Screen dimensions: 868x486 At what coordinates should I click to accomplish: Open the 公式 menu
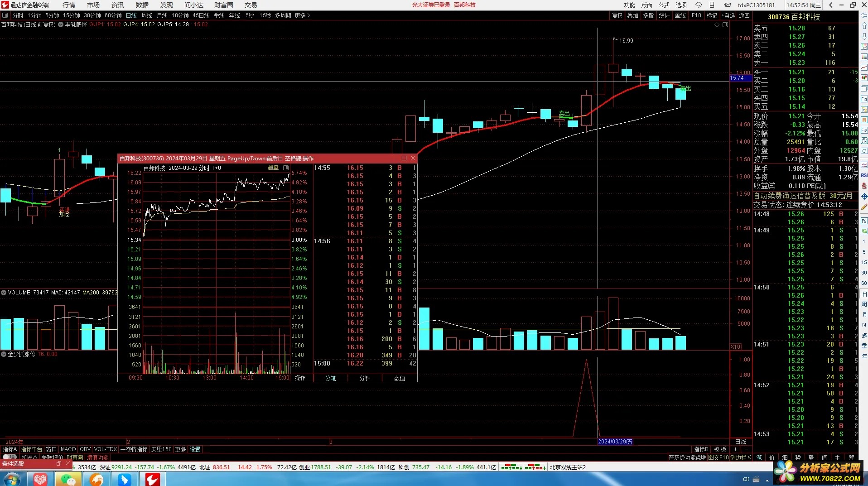pyautogui.click(x=664, y=5)
